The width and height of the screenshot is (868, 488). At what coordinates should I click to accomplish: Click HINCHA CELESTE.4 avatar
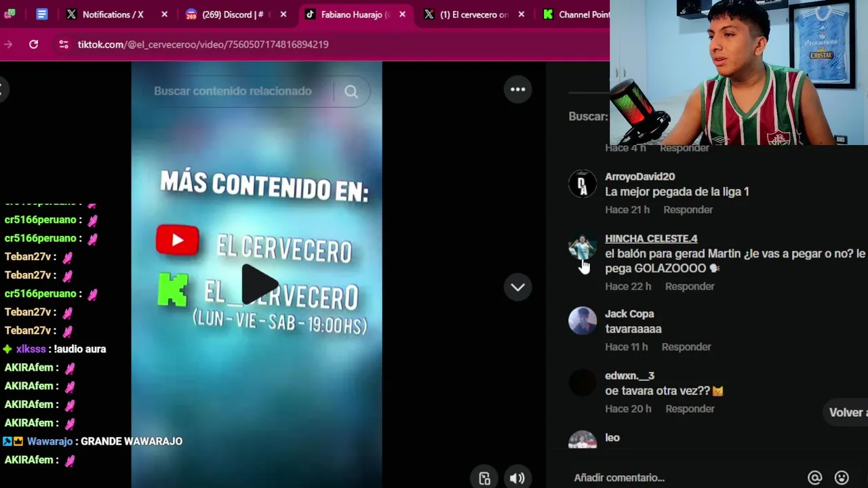[x=582, y=246]
